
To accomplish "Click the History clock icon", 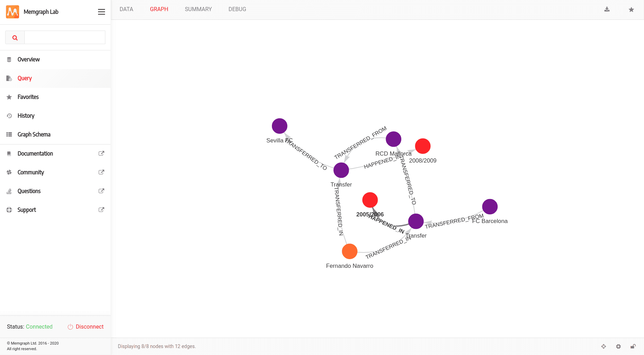I will pyautogui.click(x=9, y=116).
